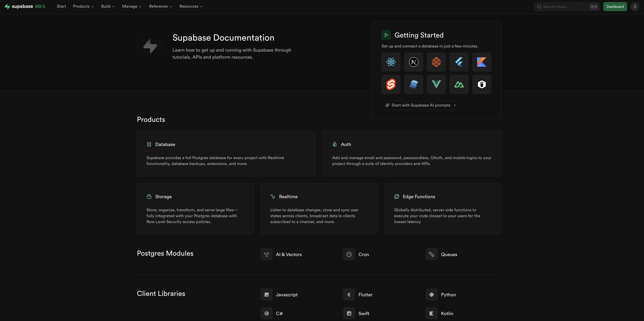Expand the Resources nav dropdown
The image size is (644, 321).
tap(191, 6)
